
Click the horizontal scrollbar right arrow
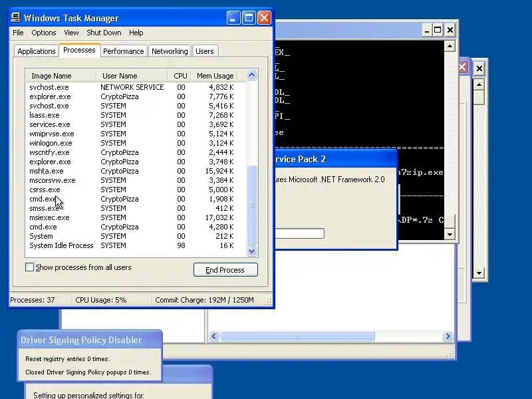click(448, 336)
